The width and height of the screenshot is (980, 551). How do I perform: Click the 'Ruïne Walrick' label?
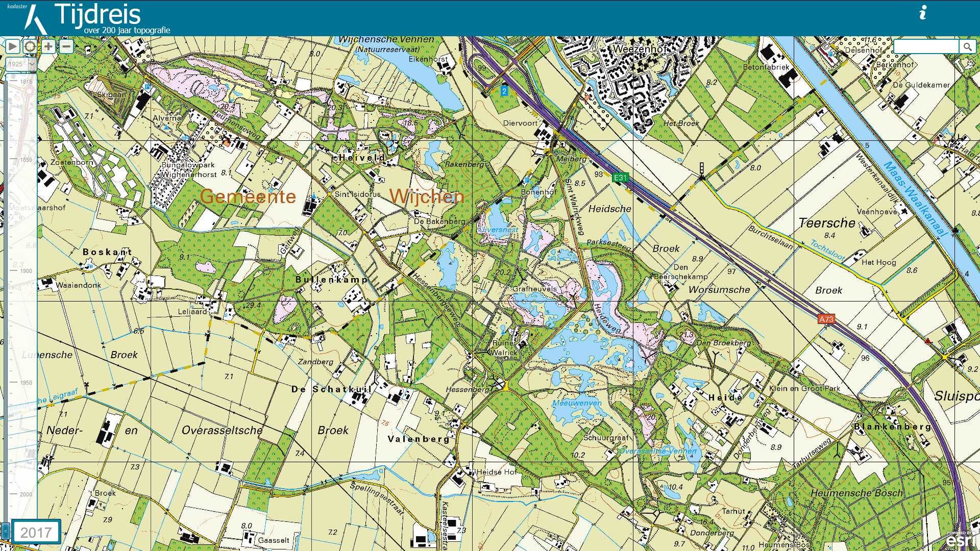[504, 347]
